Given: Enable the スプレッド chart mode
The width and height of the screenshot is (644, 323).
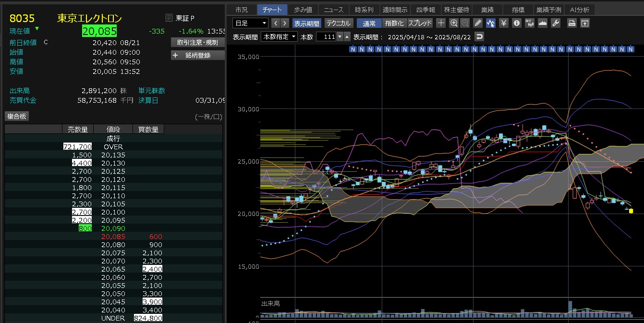Looking at the screenshot, I should click(420, 23).
